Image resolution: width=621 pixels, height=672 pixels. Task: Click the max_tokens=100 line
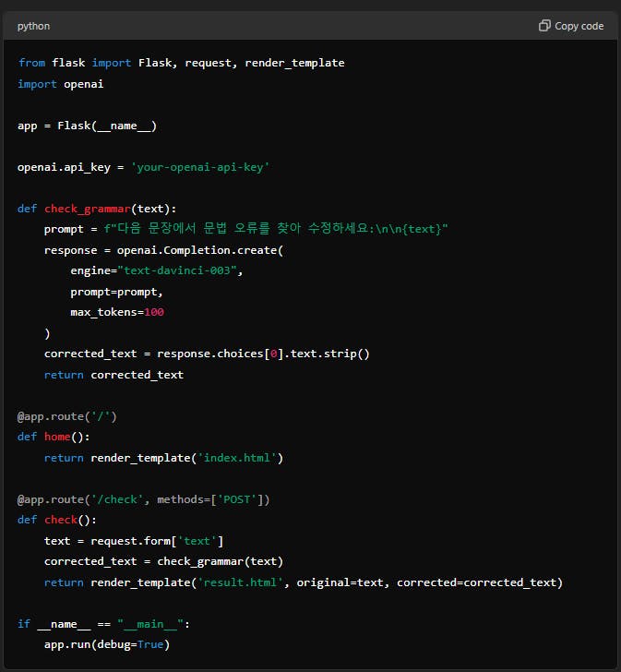click(x=117, y=312)
